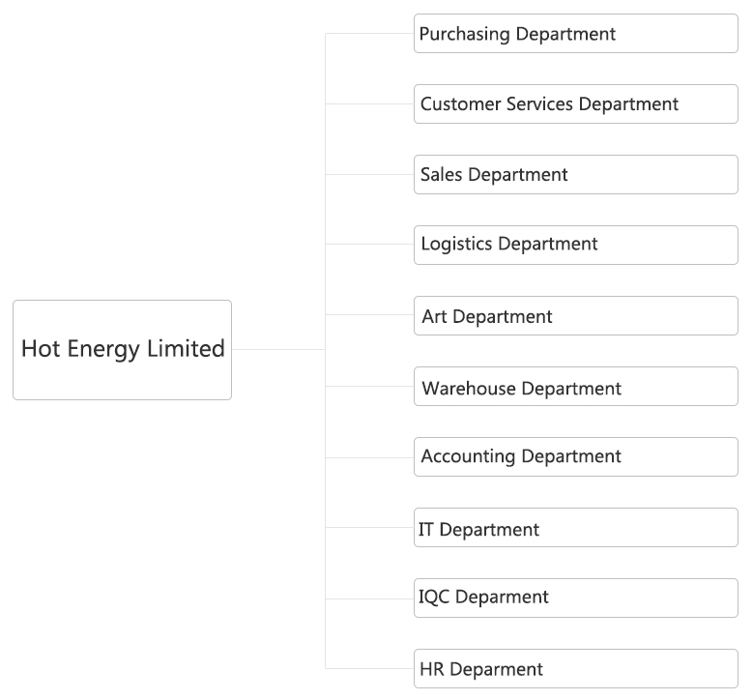This screenshot has height=700, width=753.
Task: Click the 'Logistics Department' label text
Action: click(509, 245)
